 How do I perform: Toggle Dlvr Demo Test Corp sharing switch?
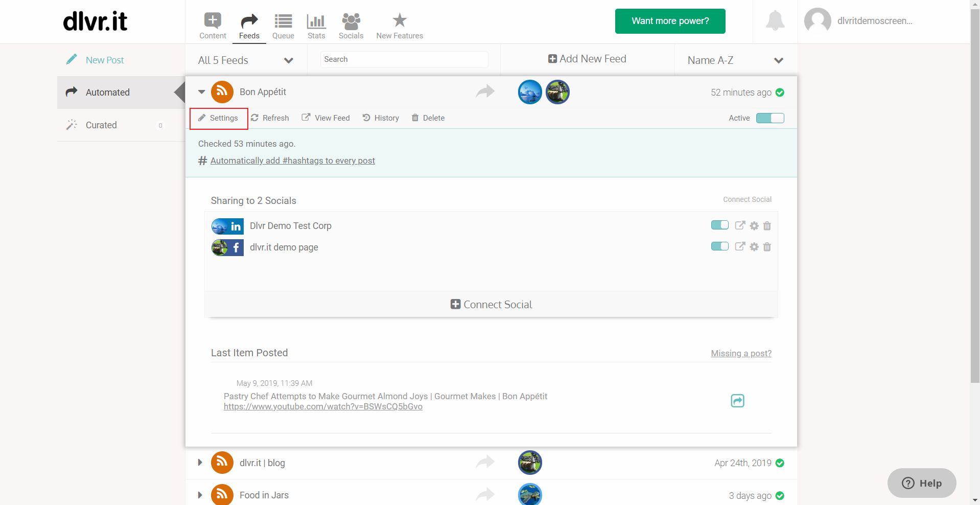720,225
